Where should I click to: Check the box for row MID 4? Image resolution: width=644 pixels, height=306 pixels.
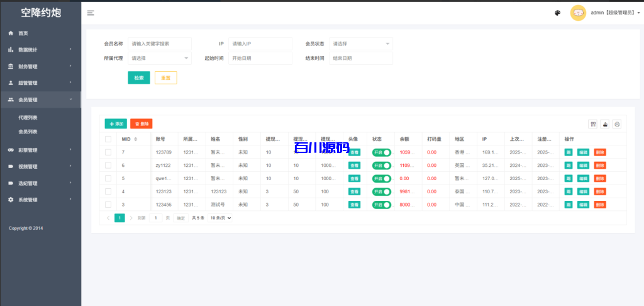pos(108,191)
